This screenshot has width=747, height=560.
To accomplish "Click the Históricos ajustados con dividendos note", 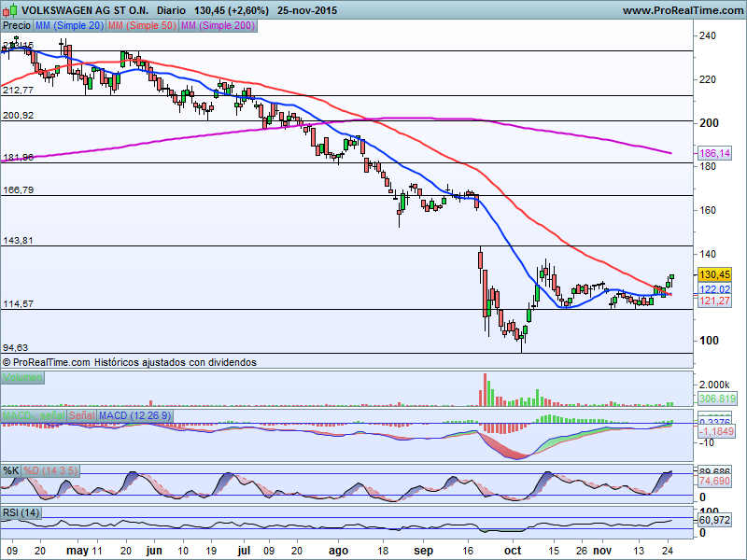I will [176, 362].
